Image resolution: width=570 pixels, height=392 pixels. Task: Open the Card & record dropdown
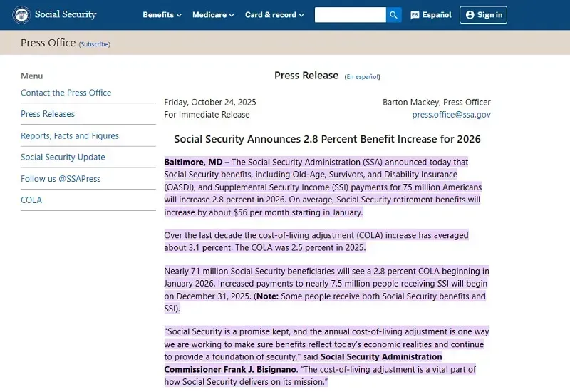[x=274, y=15]
